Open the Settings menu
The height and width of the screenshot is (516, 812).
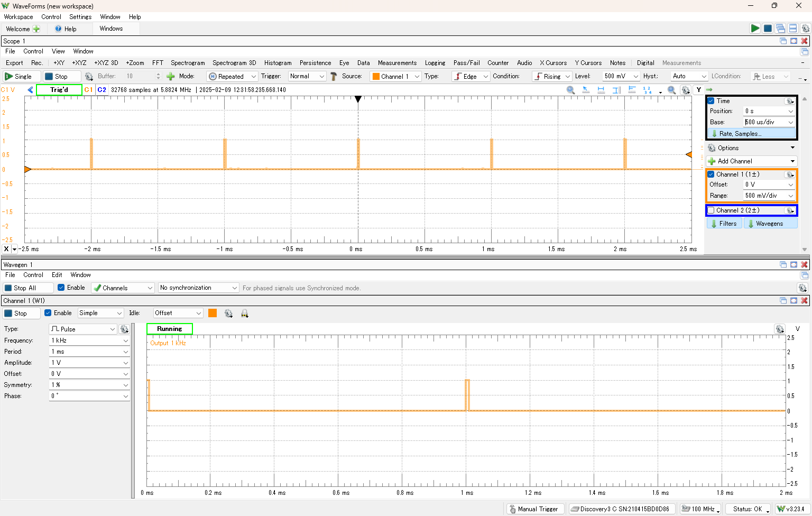point(80,17)
